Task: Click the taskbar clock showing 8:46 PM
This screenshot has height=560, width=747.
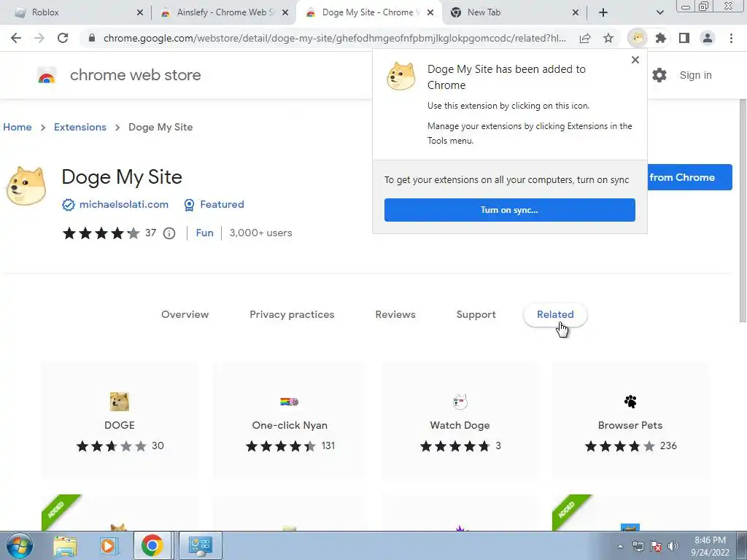Action: [711, 546]
